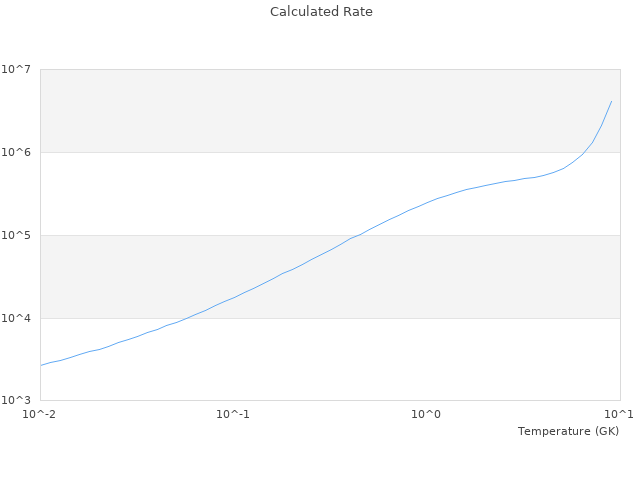640x480 pixels.
Task: Click the "Calculated Rate" chart title
Action: pyautogui.click(x=320, y=12)
